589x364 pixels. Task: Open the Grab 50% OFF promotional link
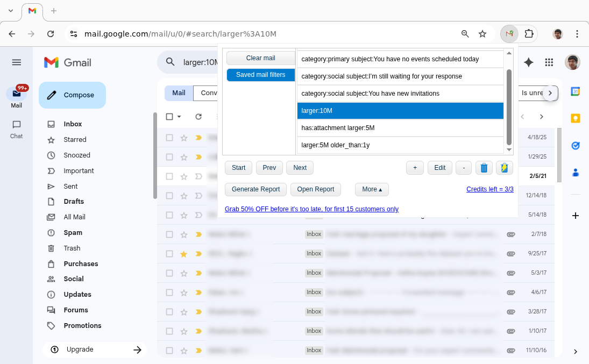click(x=311, y=209)
